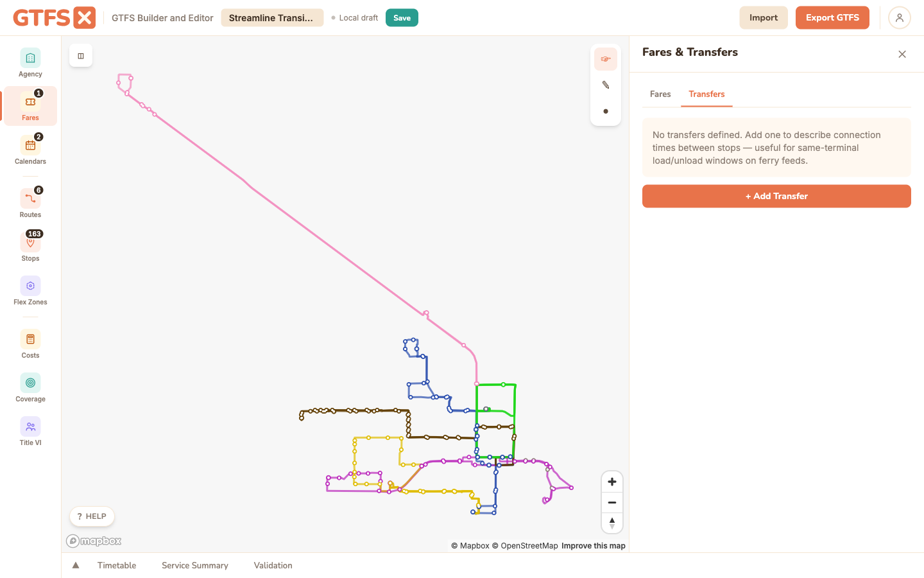Switch to the Transfers tab
Image resolution: width=924 pixels, height=578 pixels.
tap(706, 94)
